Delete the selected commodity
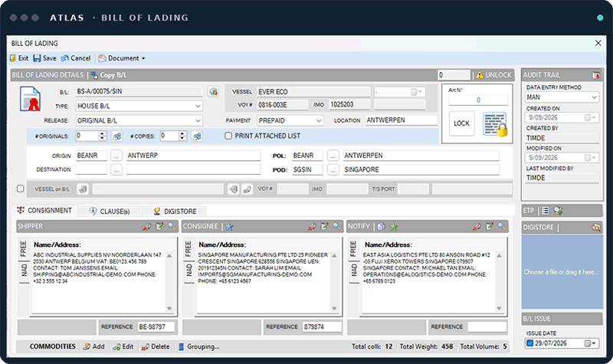 (156, 346)
